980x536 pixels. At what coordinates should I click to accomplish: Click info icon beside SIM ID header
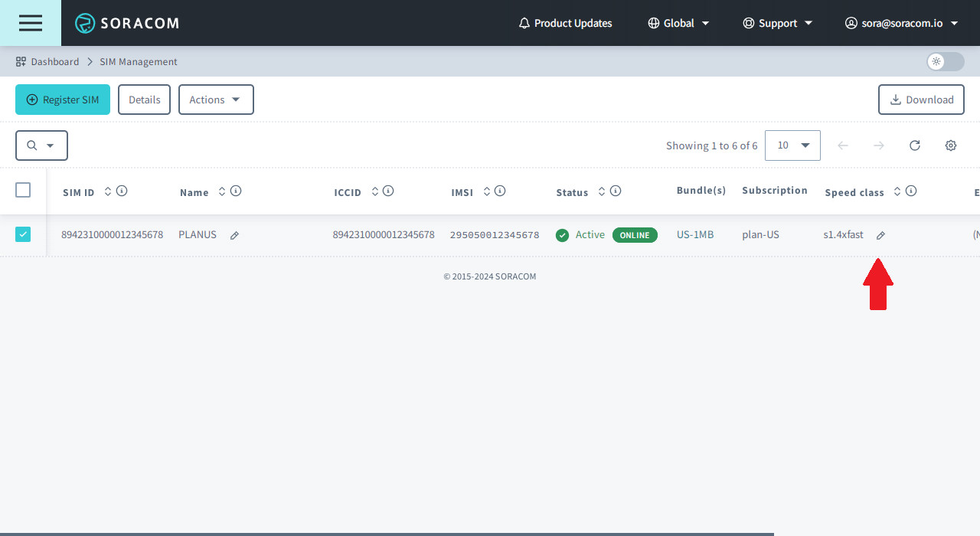click(122, 191)
